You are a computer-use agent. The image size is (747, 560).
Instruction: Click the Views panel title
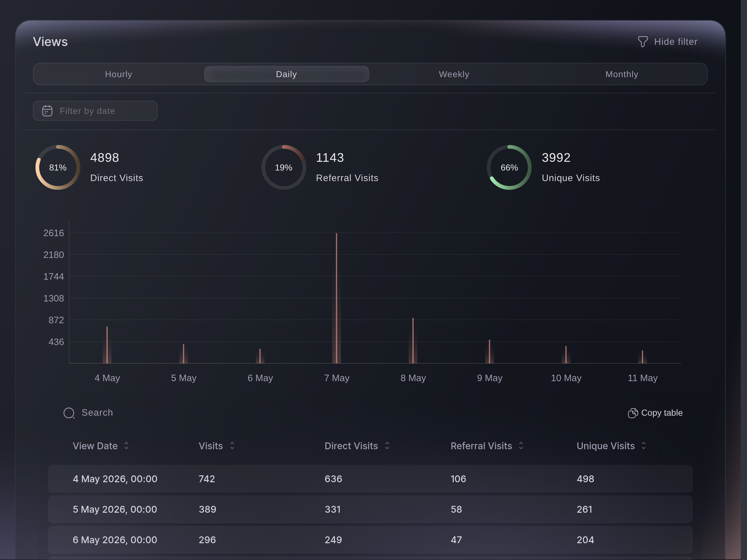pyautogui.click(x=50, y=42)
